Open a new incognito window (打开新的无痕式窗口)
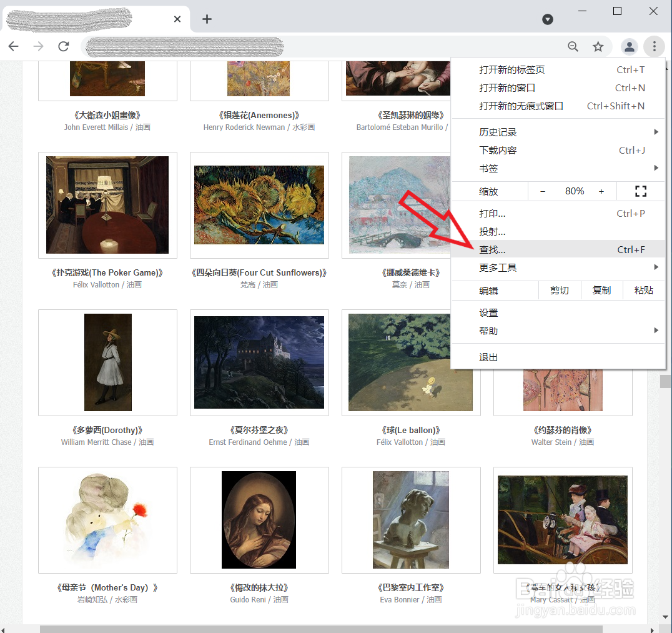This screenshot has height=633, width=672. (x=558, y=106)
